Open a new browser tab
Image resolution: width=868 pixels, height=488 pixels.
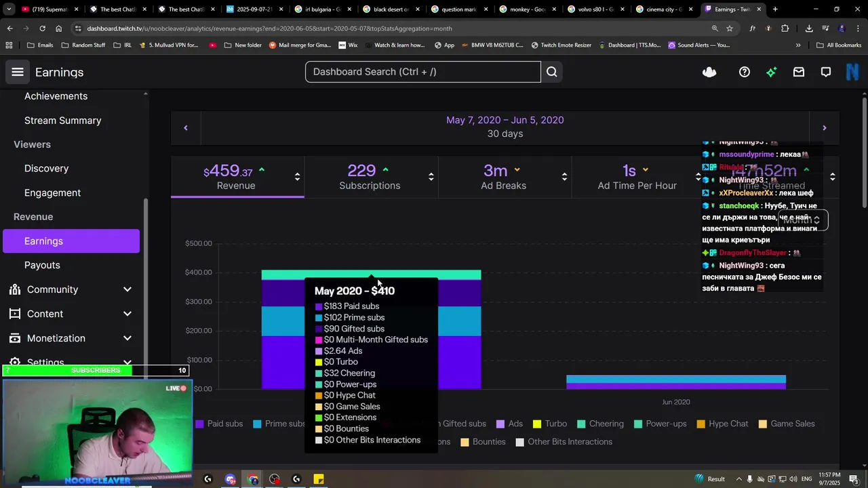775,9
